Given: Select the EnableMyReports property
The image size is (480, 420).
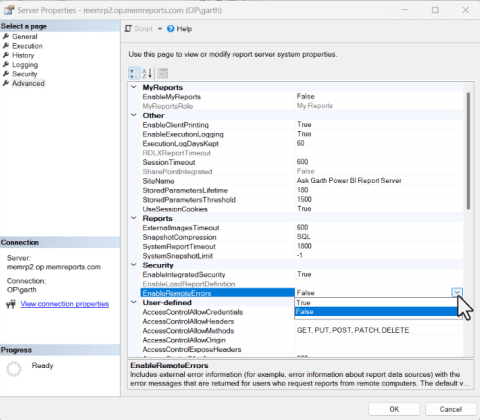Looking at the screenshot, I should click(172, 97).
